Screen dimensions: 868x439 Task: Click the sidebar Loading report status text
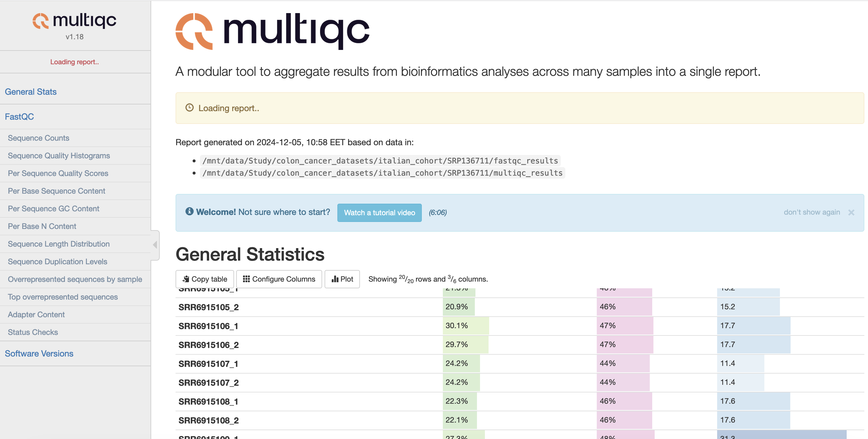[x=74, y=62]
